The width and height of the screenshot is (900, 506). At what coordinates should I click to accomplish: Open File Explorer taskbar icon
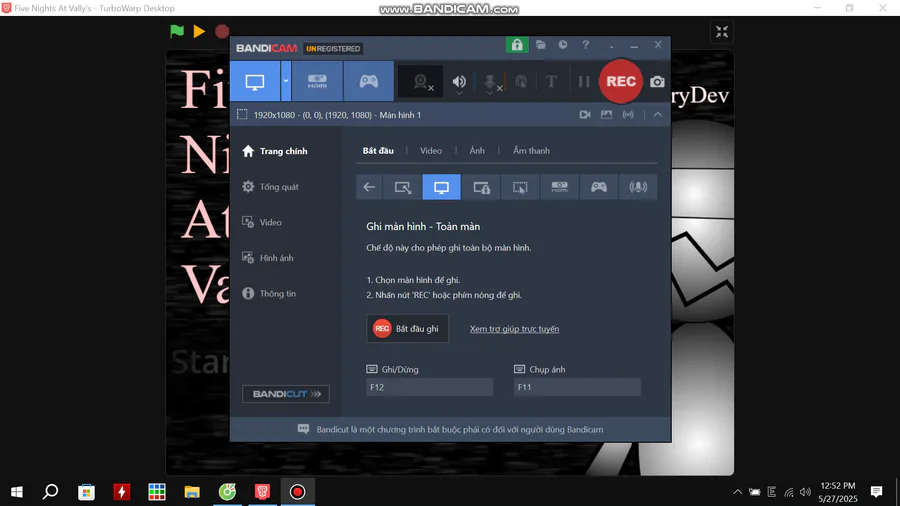[192, 492]
